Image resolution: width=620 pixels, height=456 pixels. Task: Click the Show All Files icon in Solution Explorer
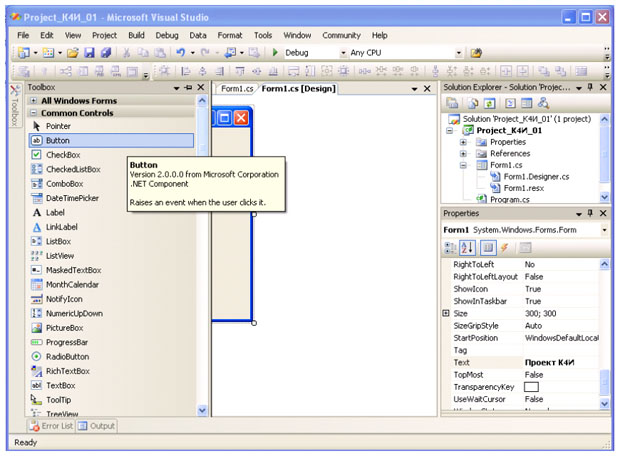[473, 104]
